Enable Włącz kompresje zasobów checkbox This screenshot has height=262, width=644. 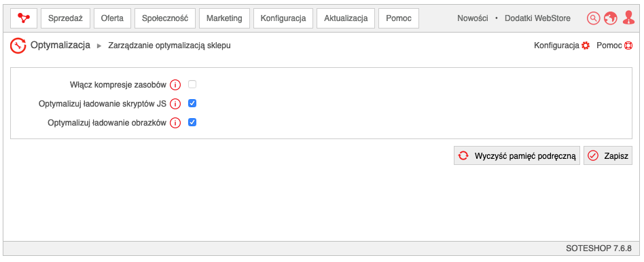click(x=192, y=85)
